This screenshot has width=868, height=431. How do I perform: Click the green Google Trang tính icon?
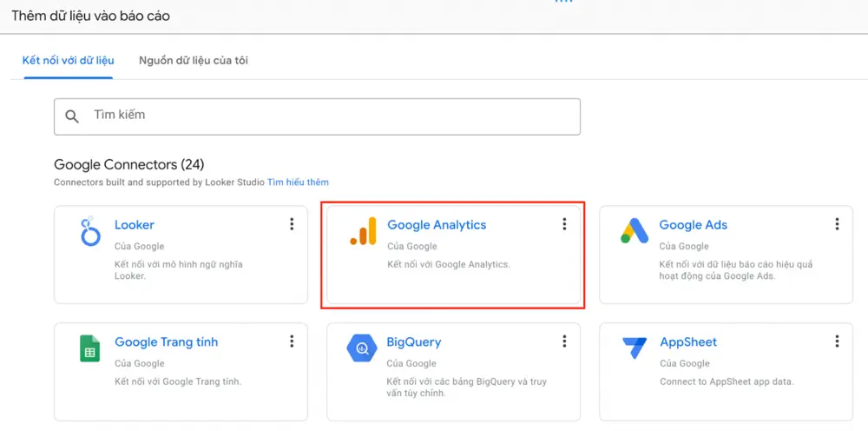tap(89, 348)
